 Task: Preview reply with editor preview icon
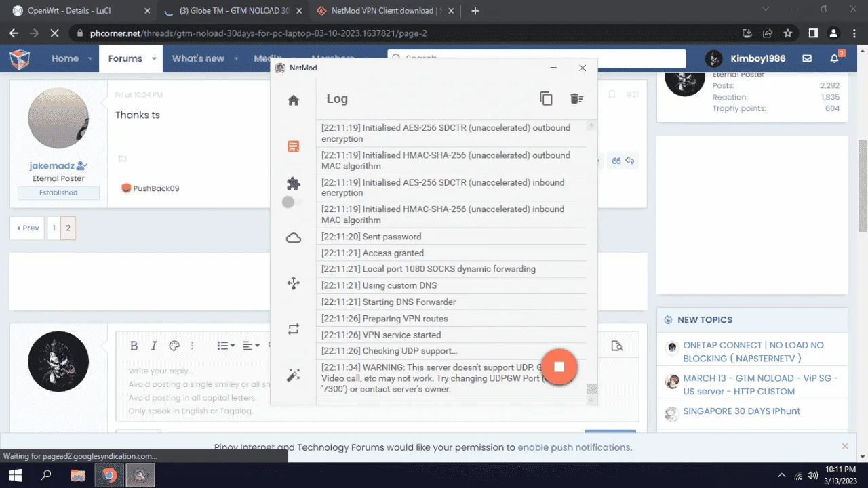point(617,346)
